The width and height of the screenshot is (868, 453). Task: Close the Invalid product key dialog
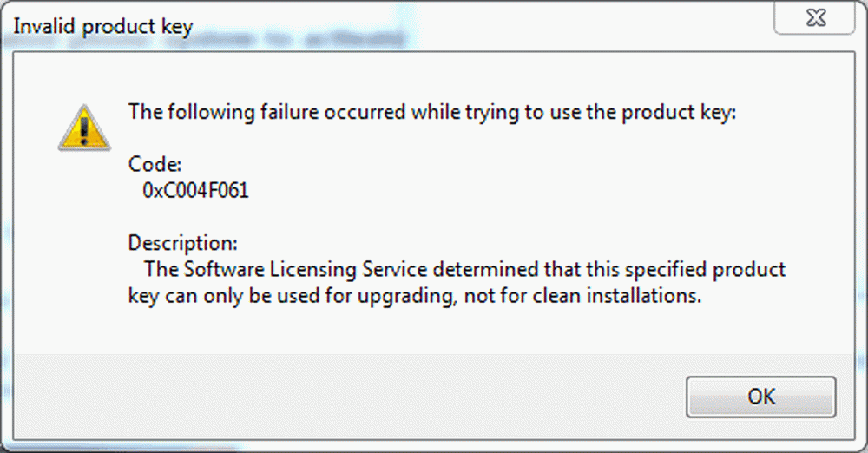(814, 17)
